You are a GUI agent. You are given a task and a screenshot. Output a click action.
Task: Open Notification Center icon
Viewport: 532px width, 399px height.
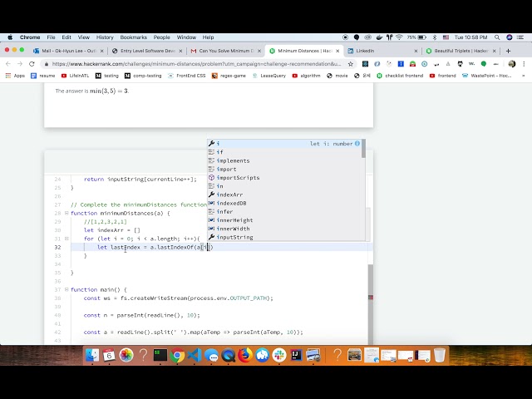pos(520,37)
